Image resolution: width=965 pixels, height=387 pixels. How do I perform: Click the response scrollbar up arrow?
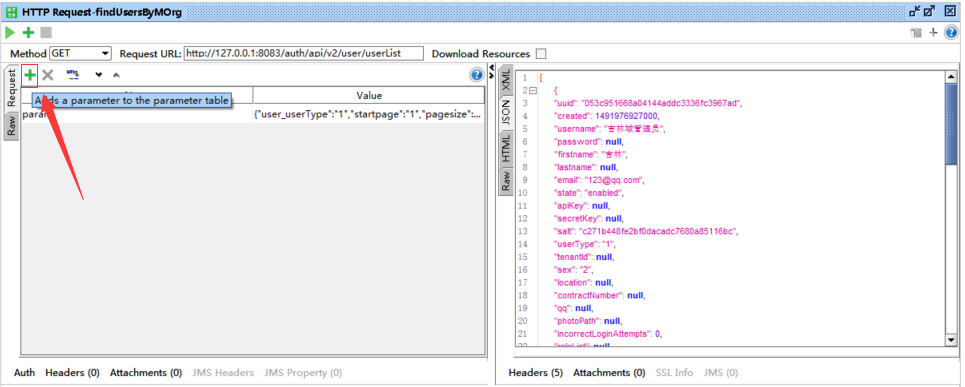tap(951, 76)
